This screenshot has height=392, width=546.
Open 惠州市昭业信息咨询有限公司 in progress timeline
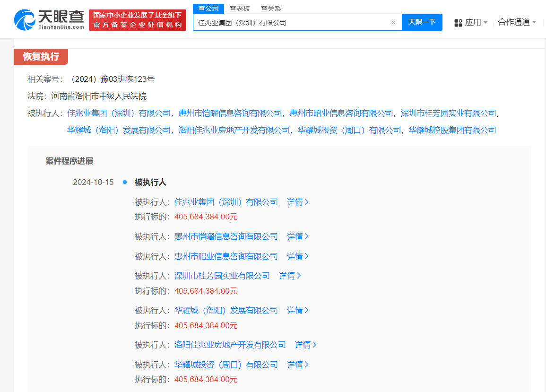(x=226, y=256)
